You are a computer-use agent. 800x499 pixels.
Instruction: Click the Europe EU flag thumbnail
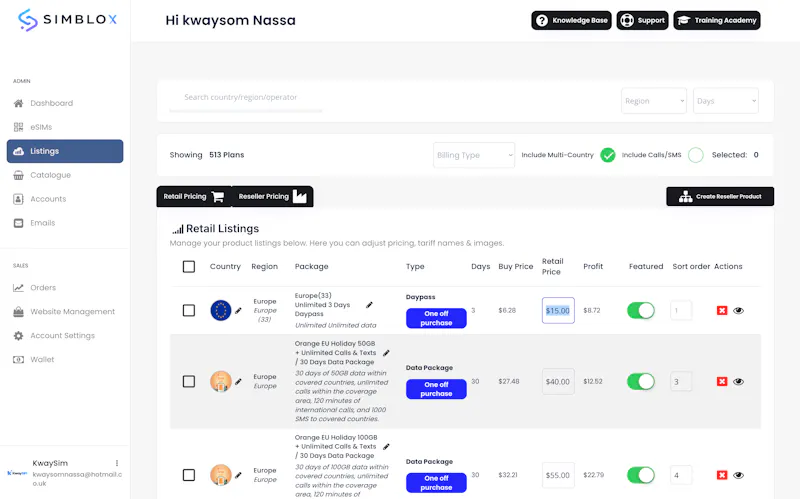pyautogui.click(x=221, y=310)
